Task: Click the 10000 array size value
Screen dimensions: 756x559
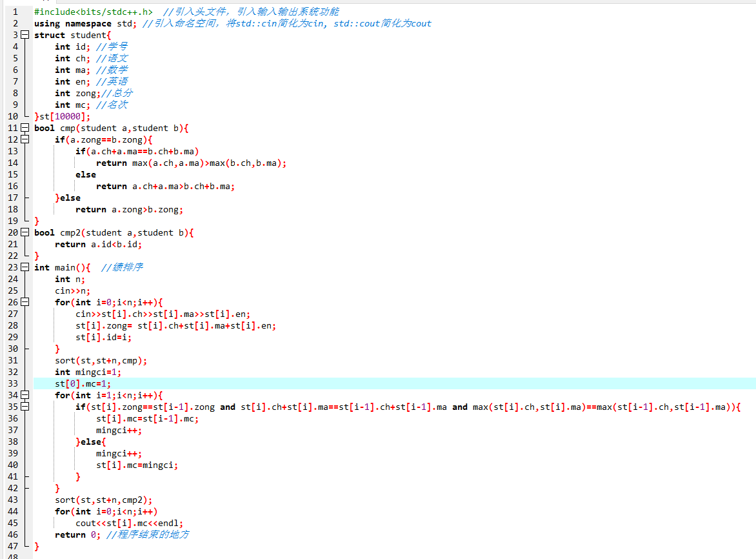Action: (x=70, y=116)
